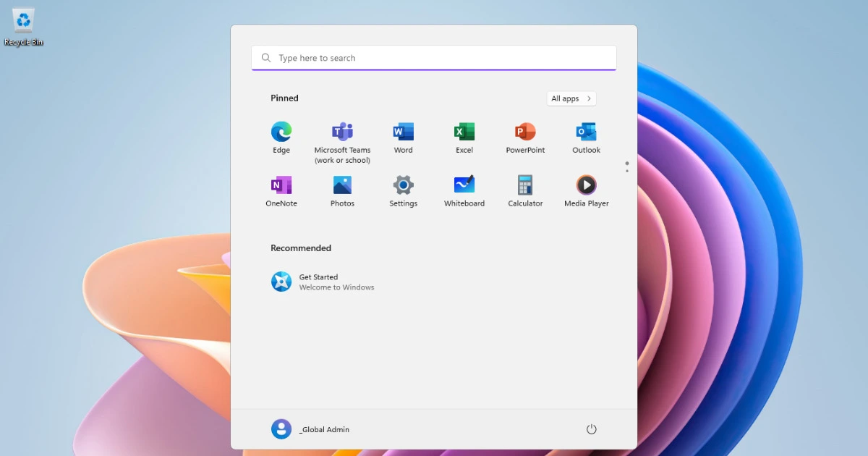Open the Photos app
This screenshot has height=456, width=868.
coord(342,192)
